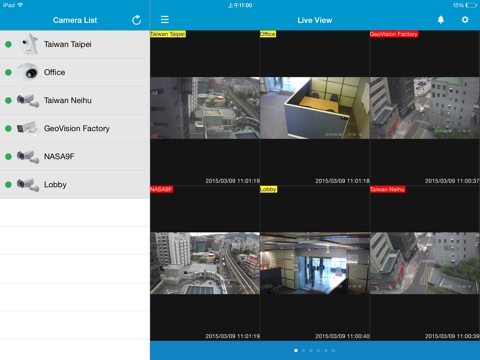Open the Lobby live video tile
This screenshot has height=360, width=480.
click(x=315, y=263)
